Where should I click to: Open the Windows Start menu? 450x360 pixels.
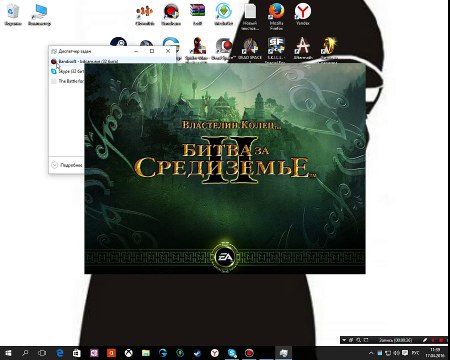(8, 353)
